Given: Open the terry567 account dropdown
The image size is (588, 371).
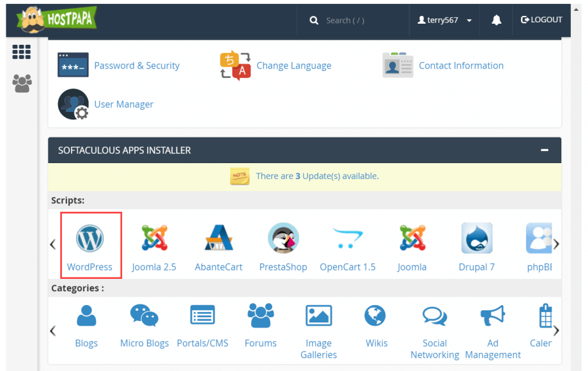Looking at the screenshot, I should coord(444,20).
